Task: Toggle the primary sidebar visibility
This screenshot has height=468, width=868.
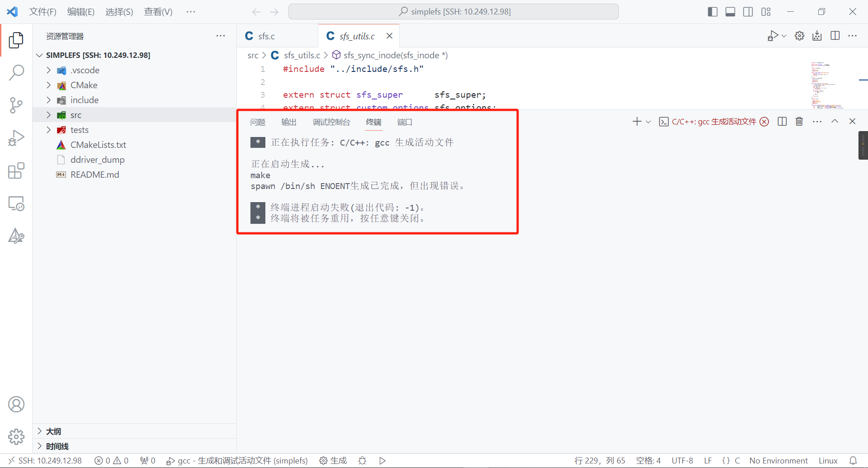Action: 712,12
